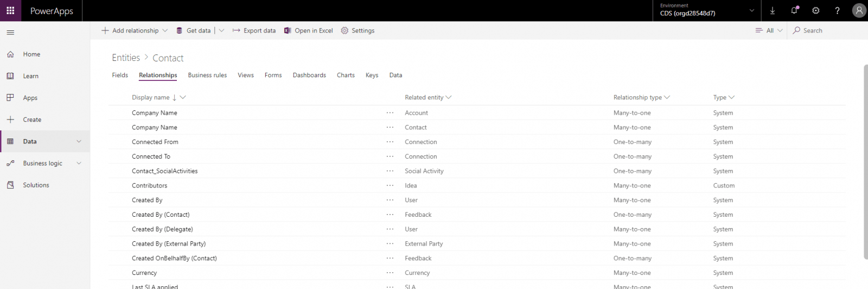
Task: Expand Business logic section chevron
Action: click(79, 163)
